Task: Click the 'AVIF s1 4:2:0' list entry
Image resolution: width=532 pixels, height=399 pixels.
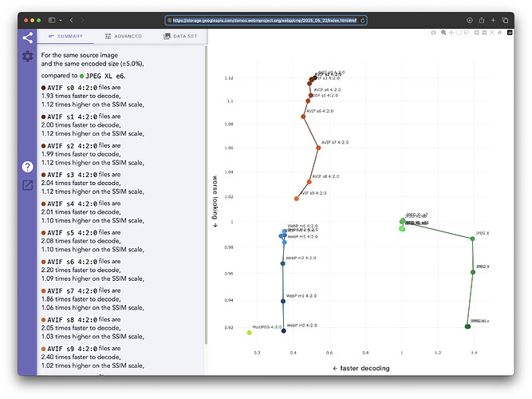Action: point(73,117)
